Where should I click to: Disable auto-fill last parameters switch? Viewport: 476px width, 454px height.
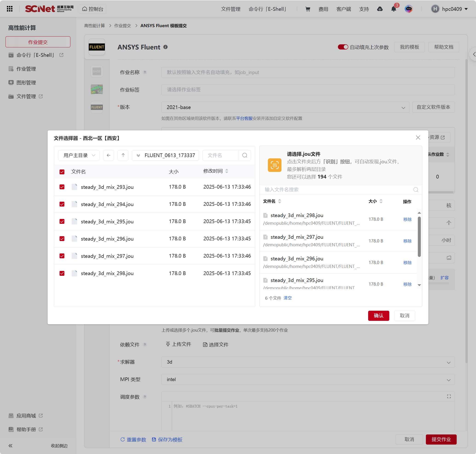coord(343,47)
